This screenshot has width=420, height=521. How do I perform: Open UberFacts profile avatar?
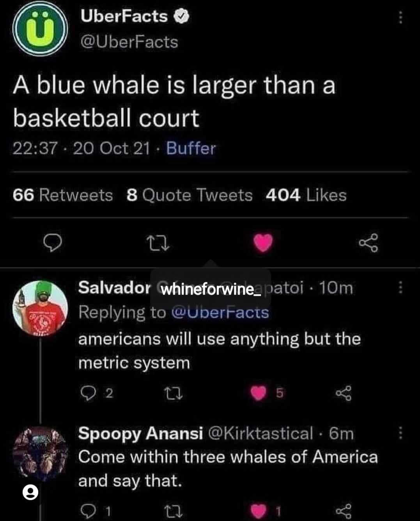click(40, 28)
